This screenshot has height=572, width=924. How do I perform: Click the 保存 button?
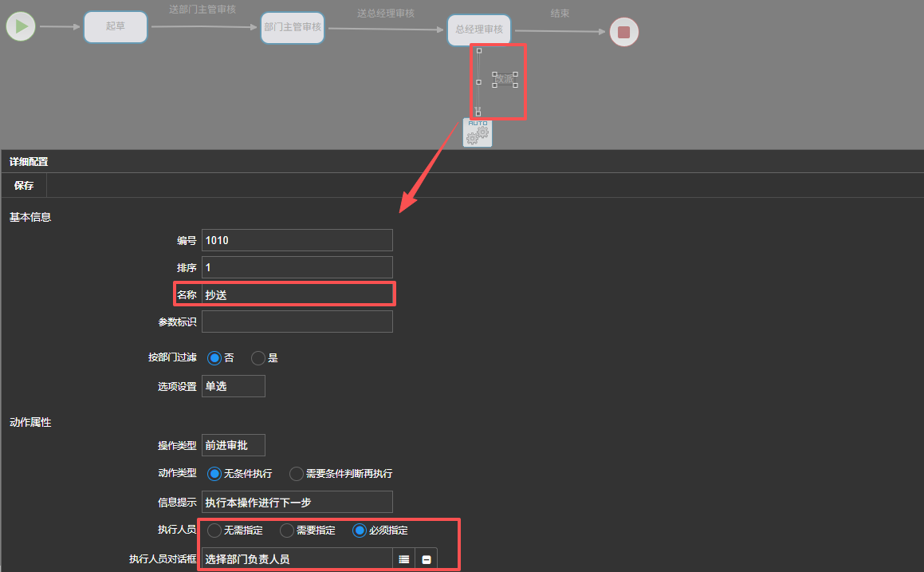point(24,185)
